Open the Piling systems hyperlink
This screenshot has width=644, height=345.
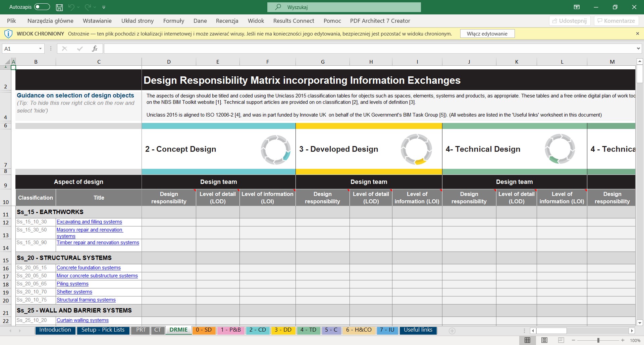point(72,284)
